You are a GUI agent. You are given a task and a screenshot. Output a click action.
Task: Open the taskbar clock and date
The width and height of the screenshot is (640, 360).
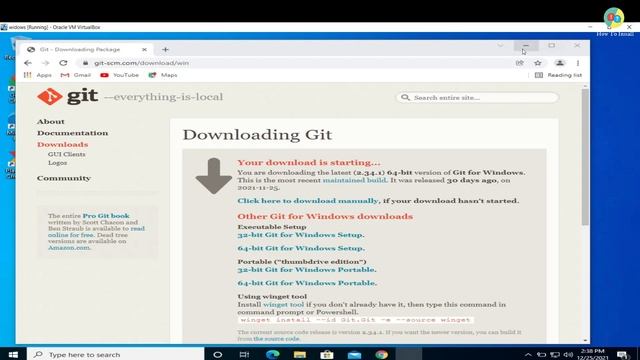click(x=593, y=354)
